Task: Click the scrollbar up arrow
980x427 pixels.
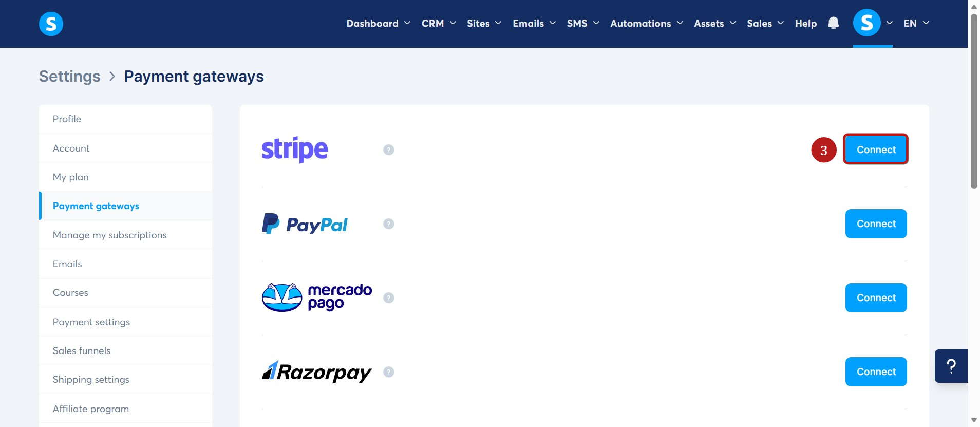Action: [974, 7]
